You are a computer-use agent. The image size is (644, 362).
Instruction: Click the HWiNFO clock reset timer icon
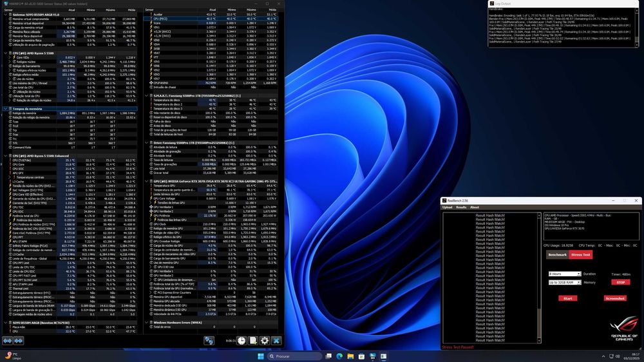241,341
